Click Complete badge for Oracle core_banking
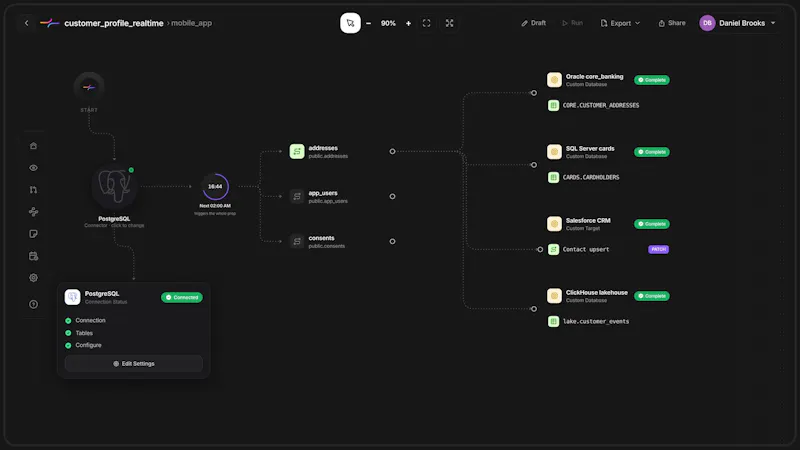Viewport: 800px width, 450px height. (652, 80)
